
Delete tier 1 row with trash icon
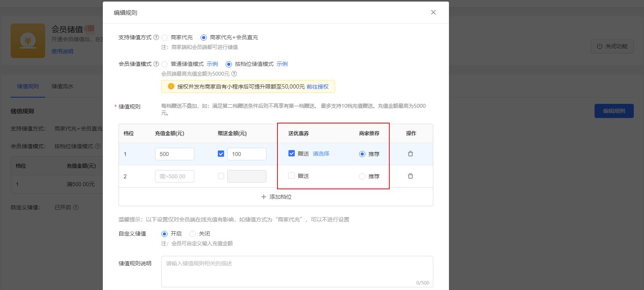[410, 154]
